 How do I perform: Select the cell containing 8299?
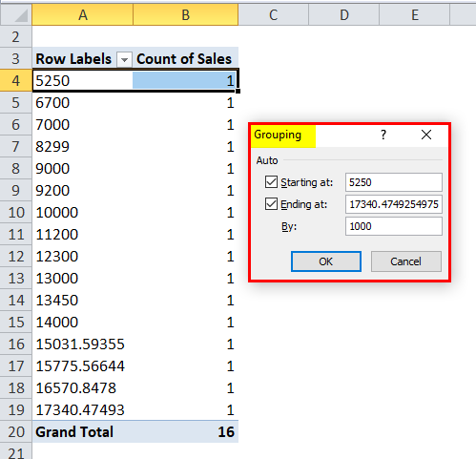coord(83,147)
